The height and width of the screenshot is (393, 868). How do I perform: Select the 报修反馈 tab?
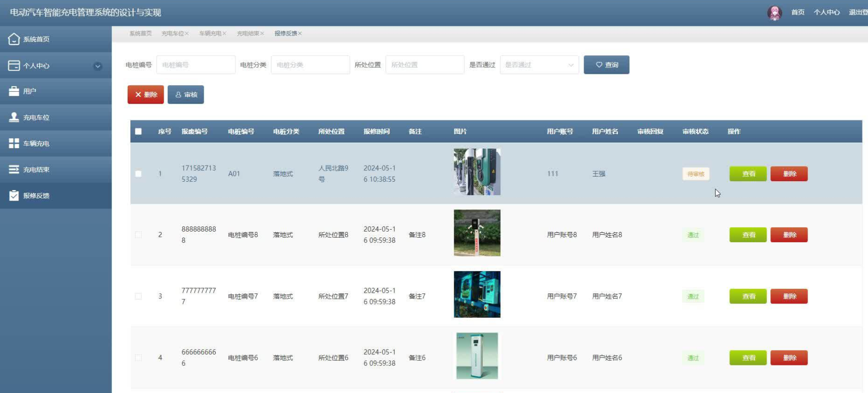pos(286,34)
